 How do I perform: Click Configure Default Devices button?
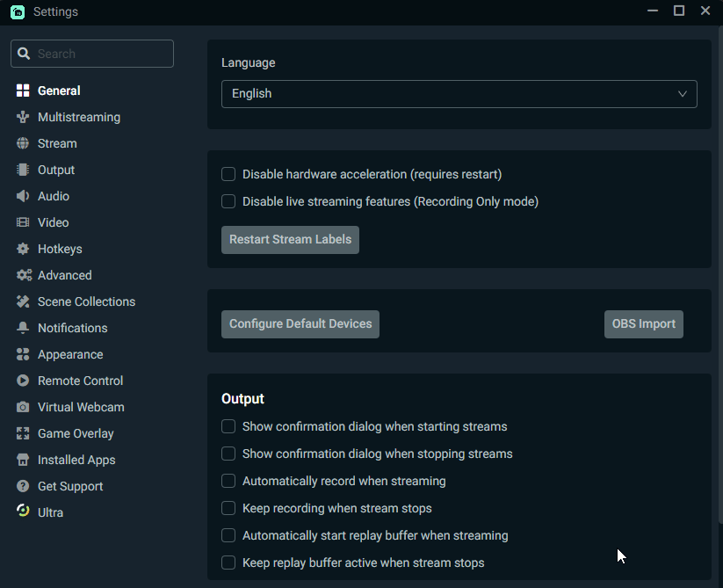click(300, 323)
